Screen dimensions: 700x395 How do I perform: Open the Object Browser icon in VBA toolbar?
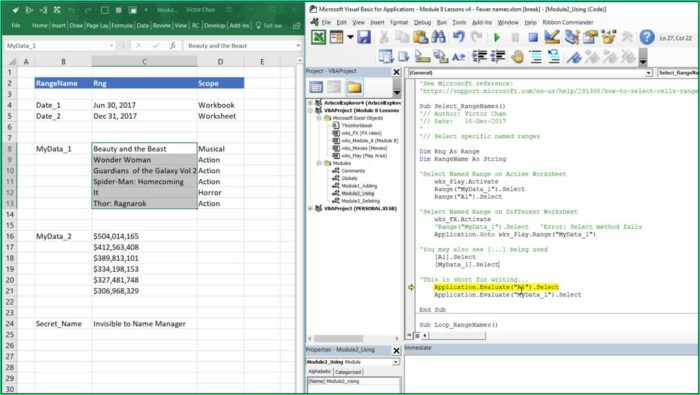point(609,37)
